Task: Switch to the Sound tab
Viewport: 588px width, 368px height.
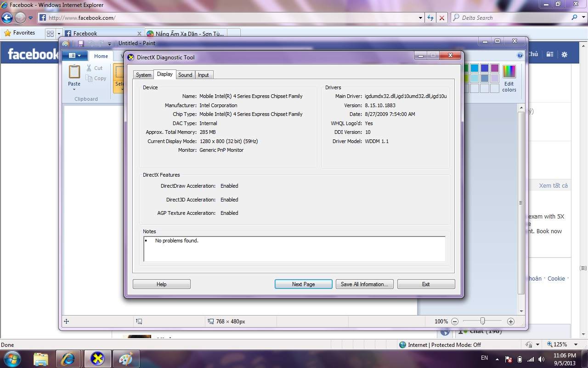Action: [x=185, y=75]
